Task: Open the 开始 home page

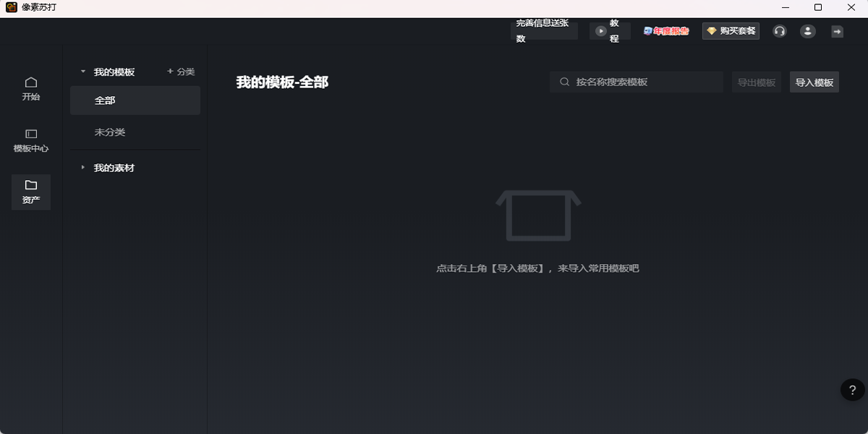Action: point(30,88)
